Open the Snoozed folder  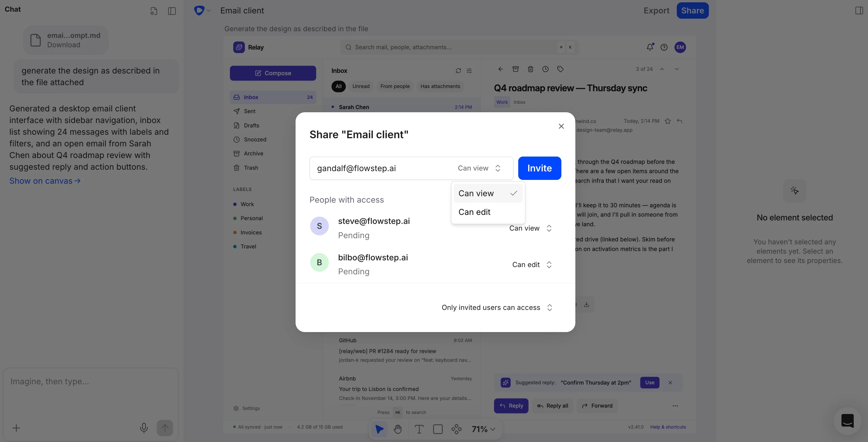[273, 139]
